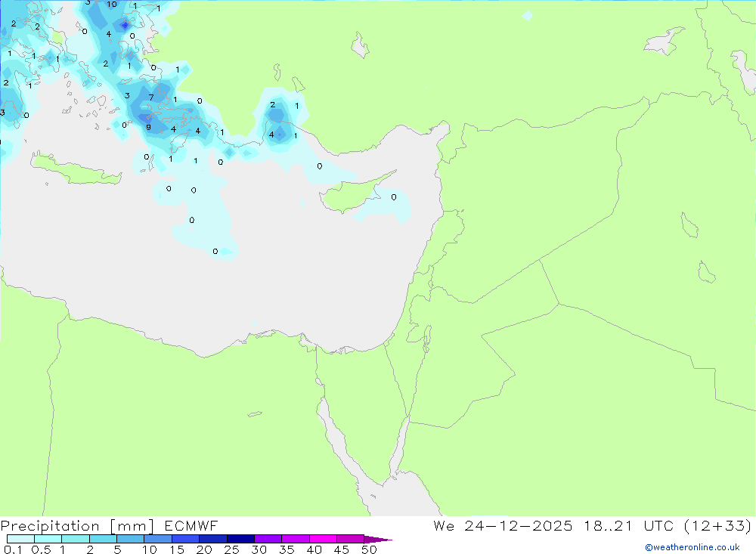Choose the 2–5 mm legend swatch
756x554 pixels.
(103, 539)
